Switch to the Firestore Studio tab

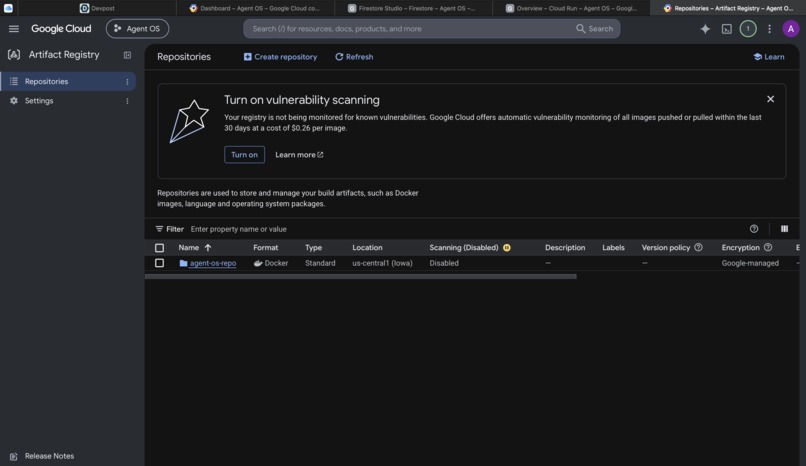(x=412, y=8)
